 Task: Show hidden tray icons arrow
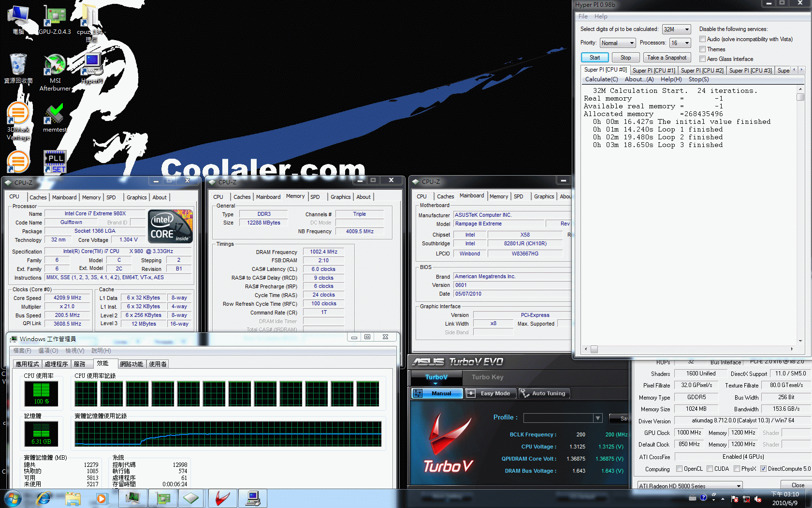click(723, 498)
